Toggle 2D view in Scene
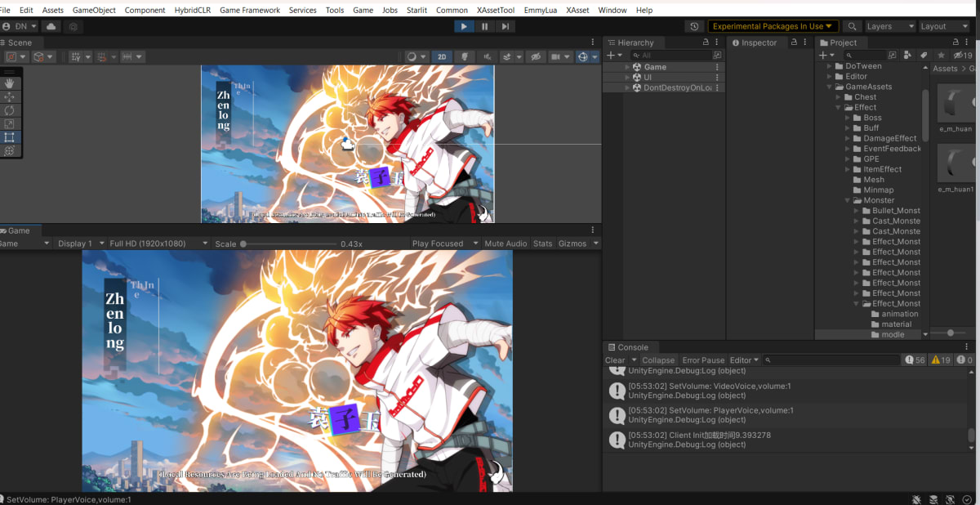The height and width of the screenshot is (505, 980). [x=442, y=56]
